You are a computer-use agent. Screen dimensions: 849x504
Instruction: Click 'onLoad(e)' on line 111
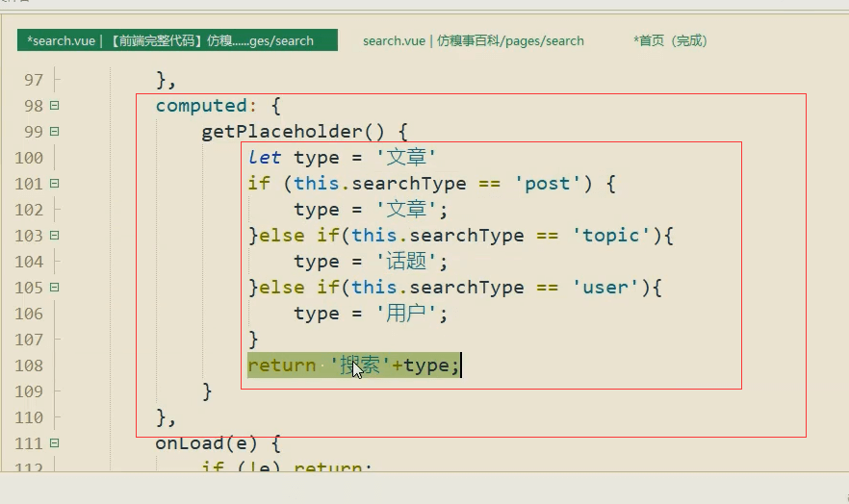[x=206, y=443]
